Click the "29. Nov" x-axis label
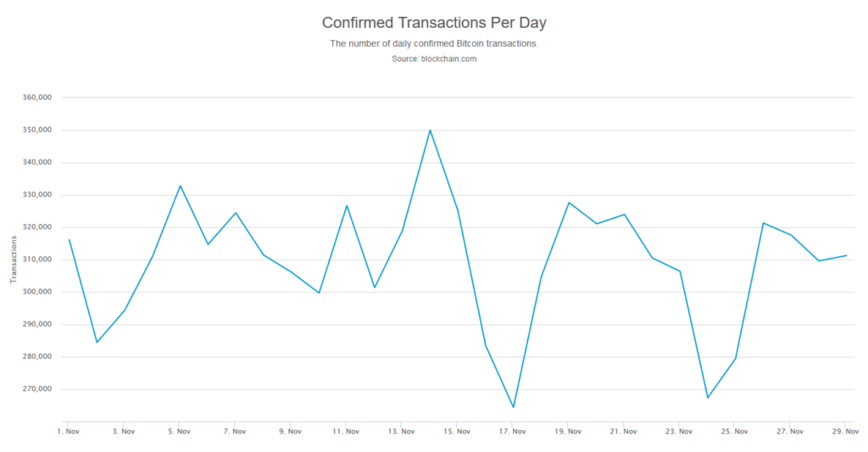Screen dimensions: 868x452 tap(845, 431)
